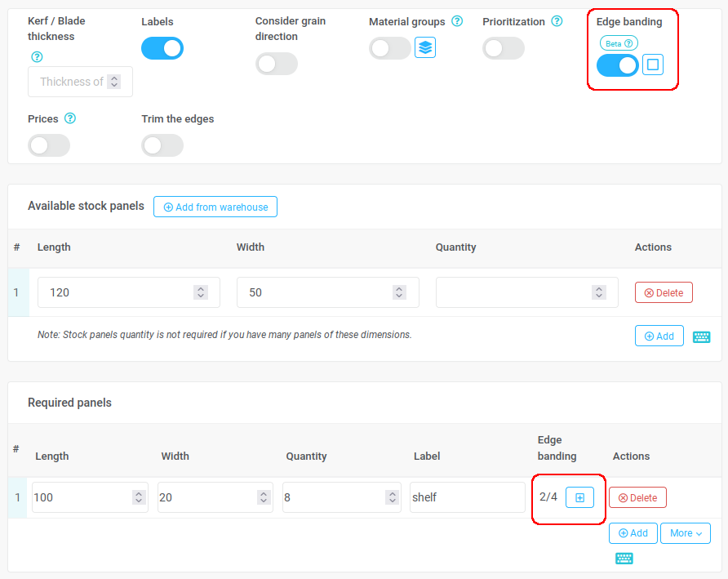Screen dimensions: 728x579
Task: Click the Material groups help icon
Action: click(457, 21)
